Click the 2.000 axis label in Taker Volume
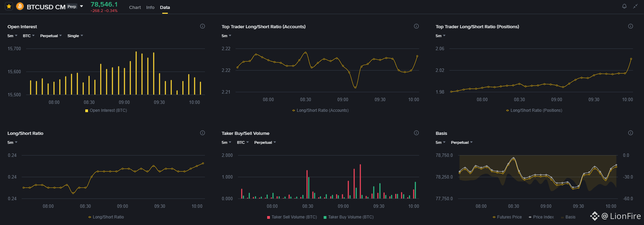The height and width of the screenshot is (225, 644). coord(227,156)
